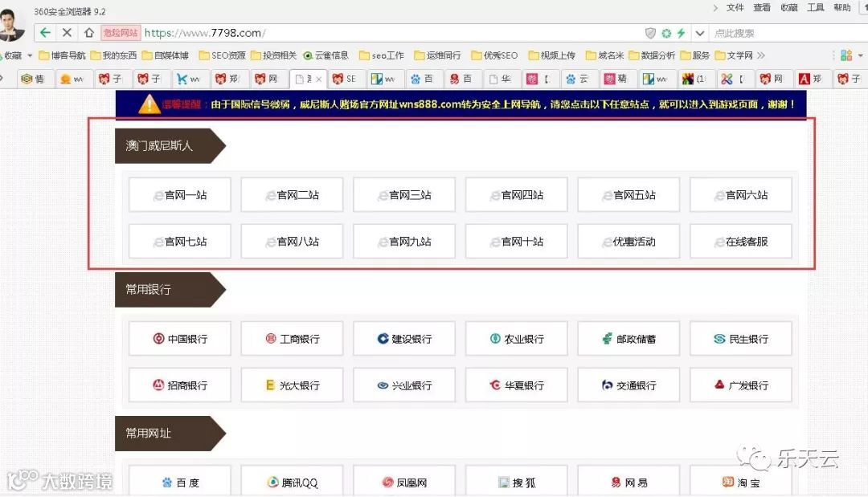
Task: Switch to the 精 tab
Action: [616, 79]
